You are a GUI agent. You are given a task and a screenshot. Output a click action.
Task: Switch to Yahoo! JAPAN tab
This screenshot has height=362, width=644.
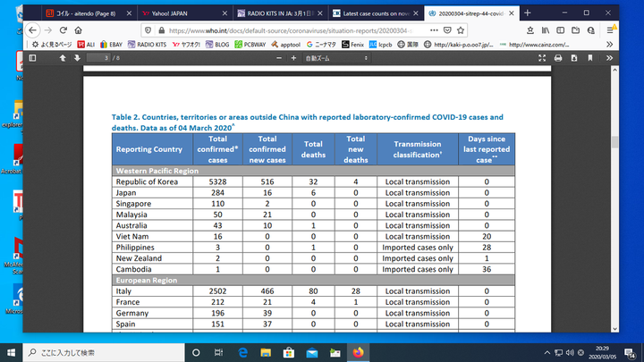point(182,13)
